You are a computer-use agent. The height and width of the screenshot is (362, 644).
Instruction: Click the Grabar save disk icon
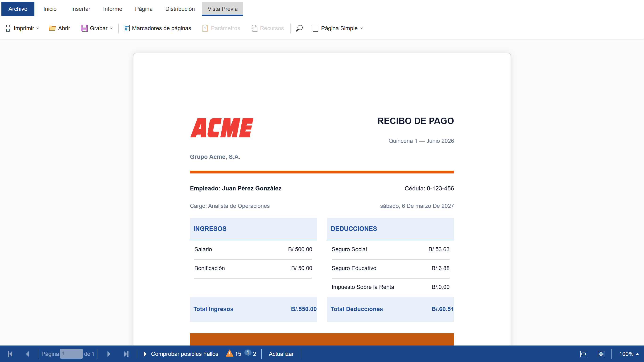click(x=84, y=28)
